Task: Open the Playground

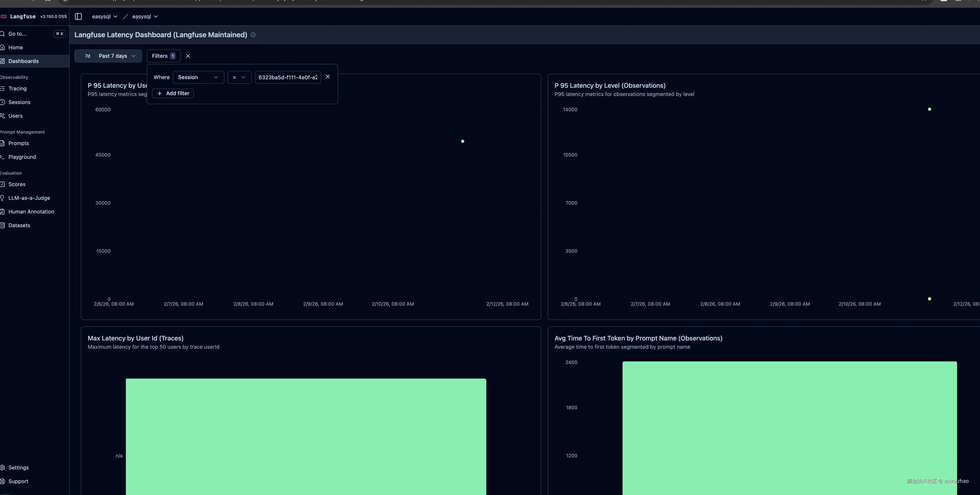Action: 22,157
